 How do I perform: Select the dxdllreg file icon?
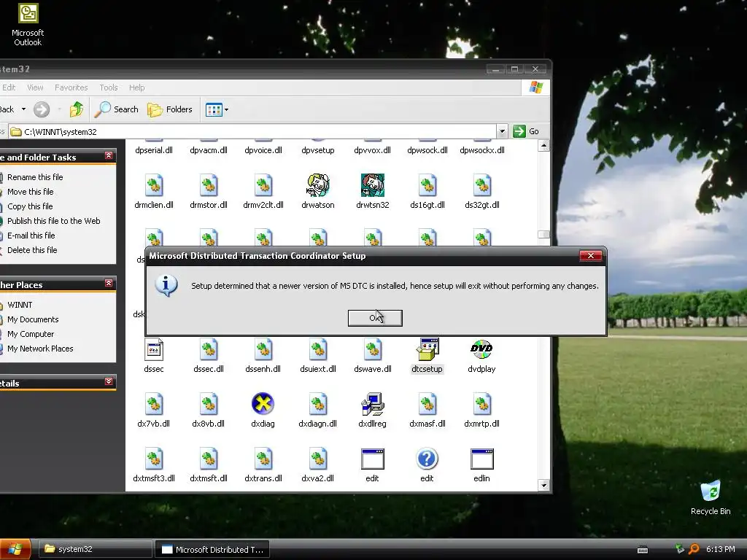[373, 404]
